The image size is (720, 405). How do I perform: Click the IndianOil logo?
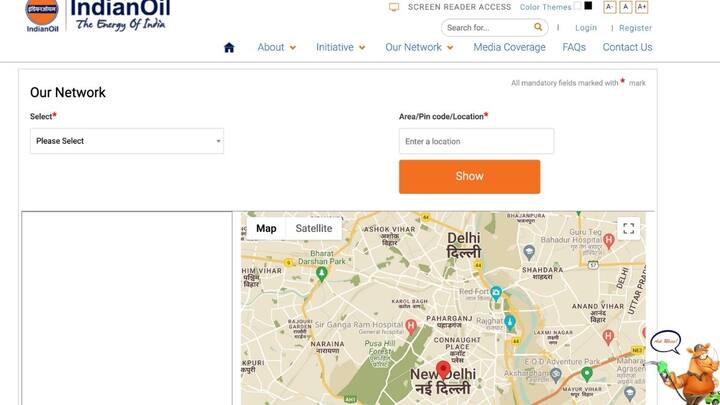coord(98,17)
